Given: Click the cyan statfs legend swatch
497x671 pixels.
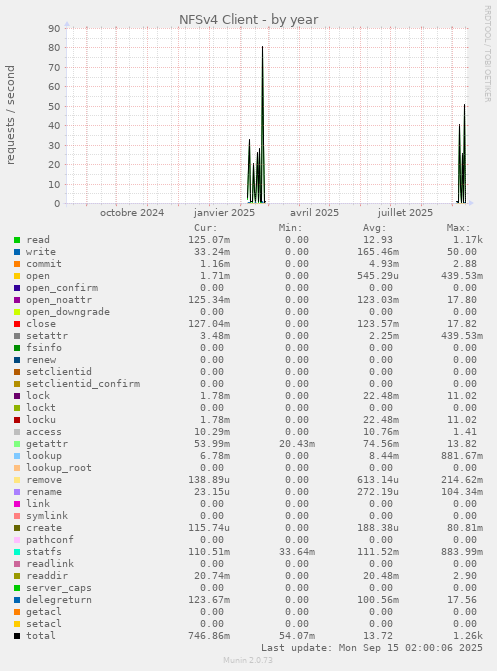Looking at the screenshot, I should [17, 552].
